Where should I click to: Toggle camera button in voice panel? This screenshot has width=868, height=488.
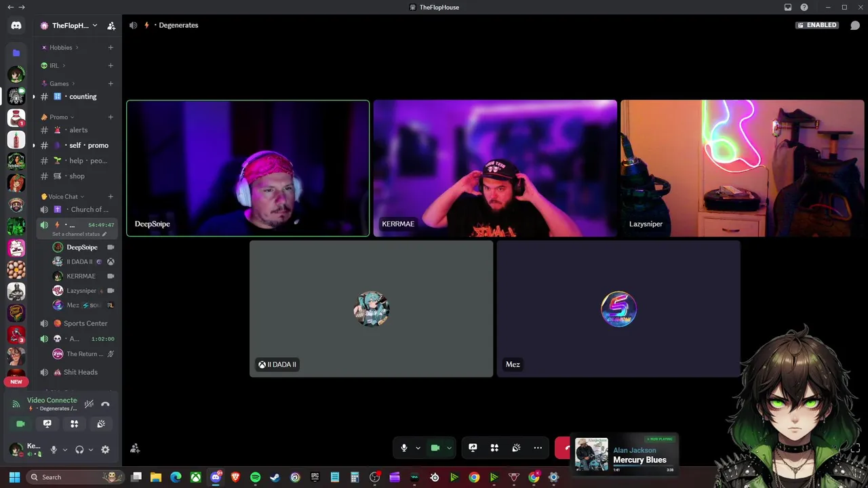[x=20, y=424]
